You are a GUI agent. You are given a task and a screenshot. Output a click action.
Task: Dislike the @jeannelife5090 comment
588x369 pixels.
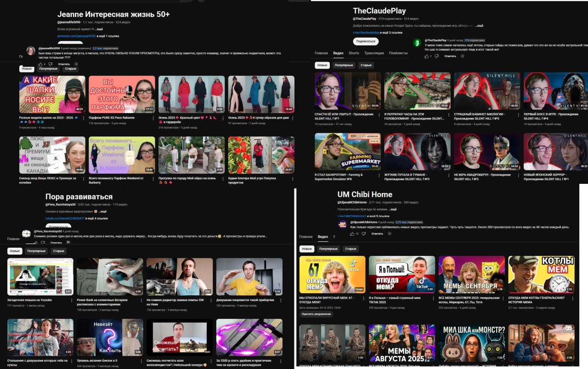coord(51,64)
